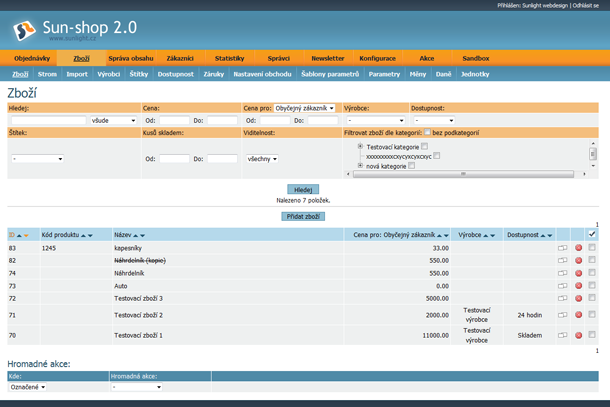Open the Import submenu link
The image size is (610, 407).
click(77, 74)
